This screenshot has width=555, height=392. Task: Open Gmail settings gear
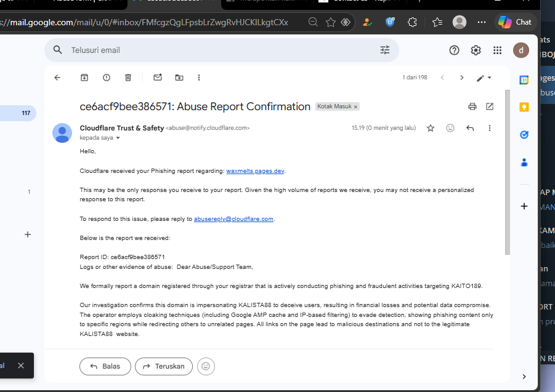(476, 50)
